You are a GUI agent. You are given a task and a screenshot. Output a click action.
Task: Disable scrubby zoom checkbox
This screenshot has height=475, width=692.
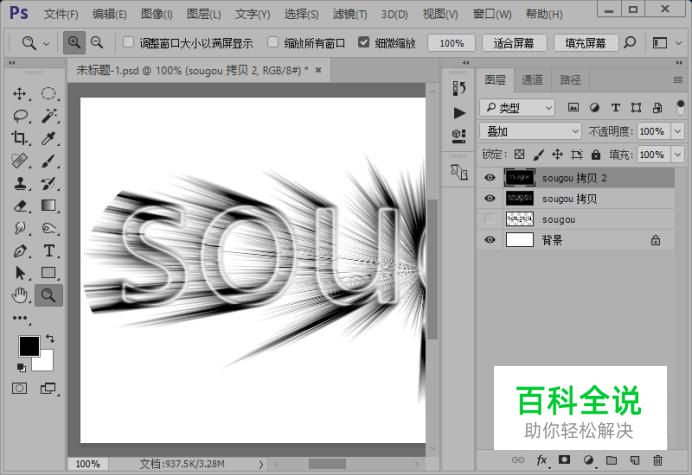(363, 42)
